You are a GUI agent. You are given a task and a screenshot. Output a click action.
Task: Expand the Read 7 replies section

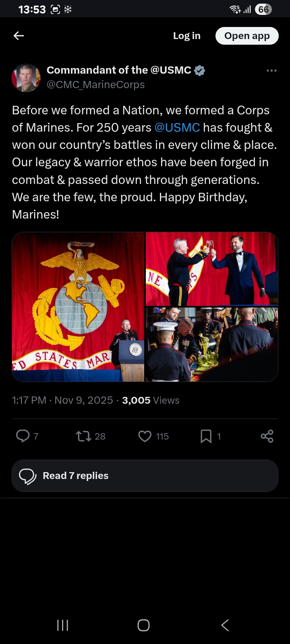coord(145,475)
